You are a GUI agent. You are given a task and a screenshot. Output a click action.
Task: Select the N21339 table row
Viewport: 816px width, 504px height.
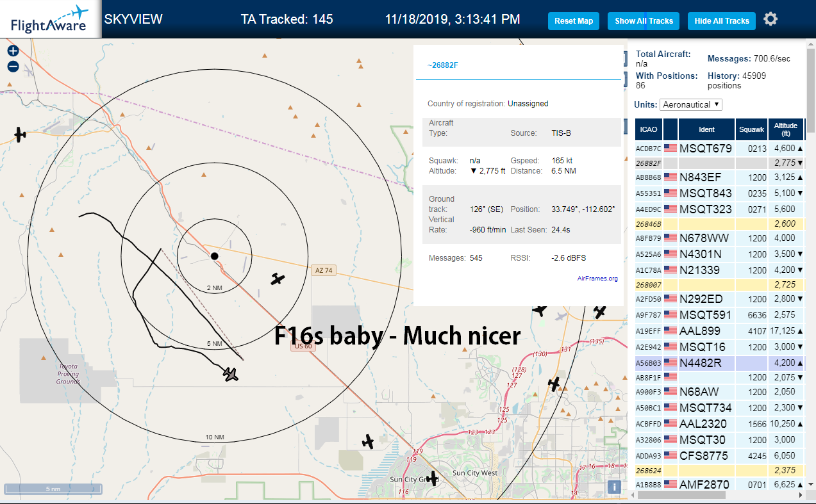click(719, 270)
